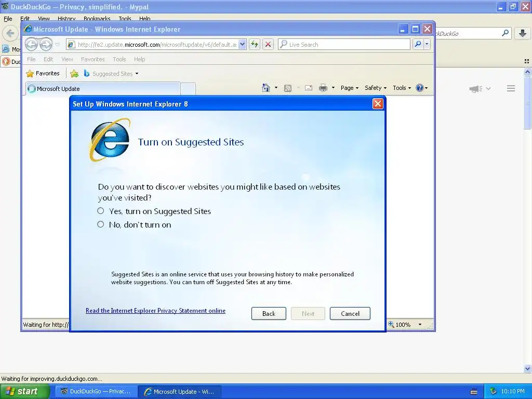Click the Mypal scrollbar up arrow

[527, 72]
